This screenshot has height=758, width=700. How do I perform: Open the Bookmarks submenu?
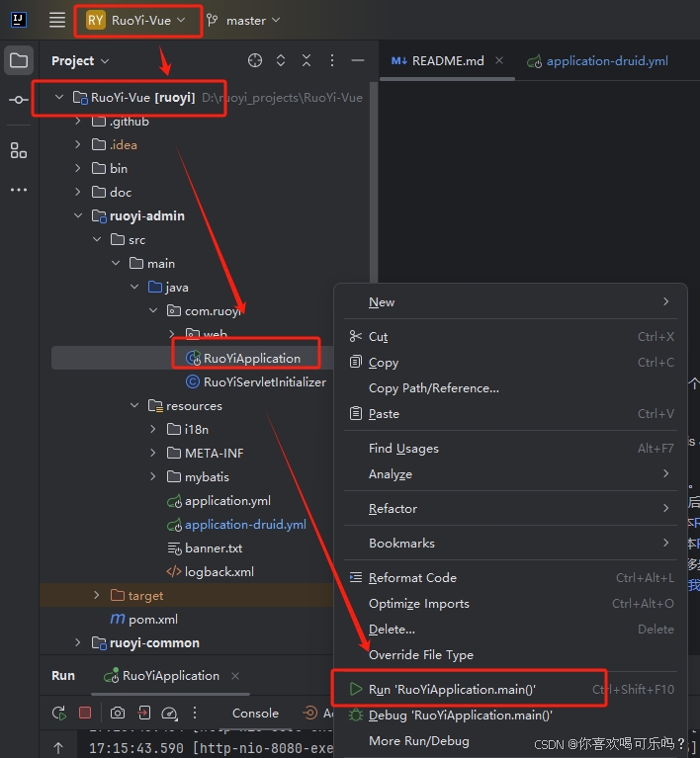click(510, 543)
